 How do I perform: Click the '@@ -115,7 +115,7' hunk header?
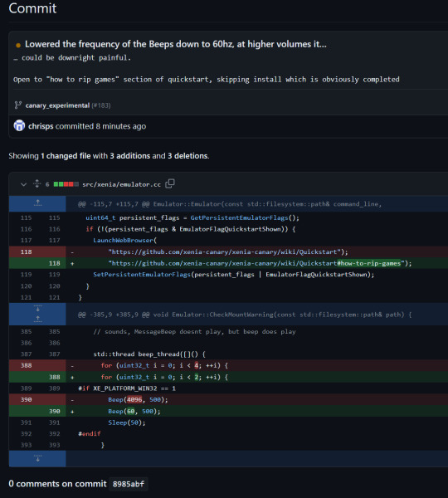click(x=230, y=204)
